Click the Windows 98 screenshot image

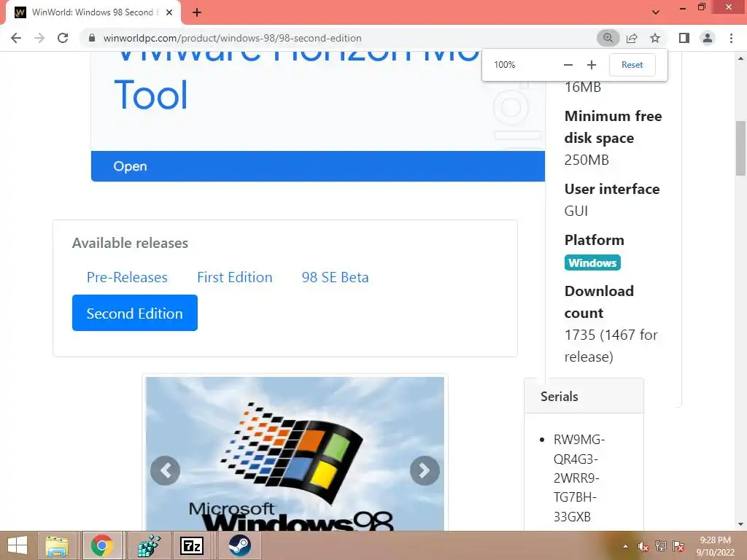point(295,454)
